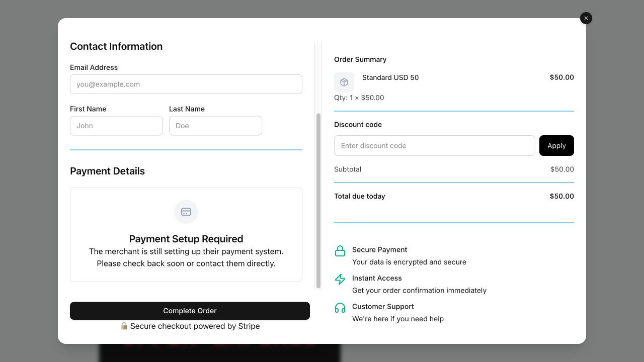Close the checkout modal

[x=586, y=18]
